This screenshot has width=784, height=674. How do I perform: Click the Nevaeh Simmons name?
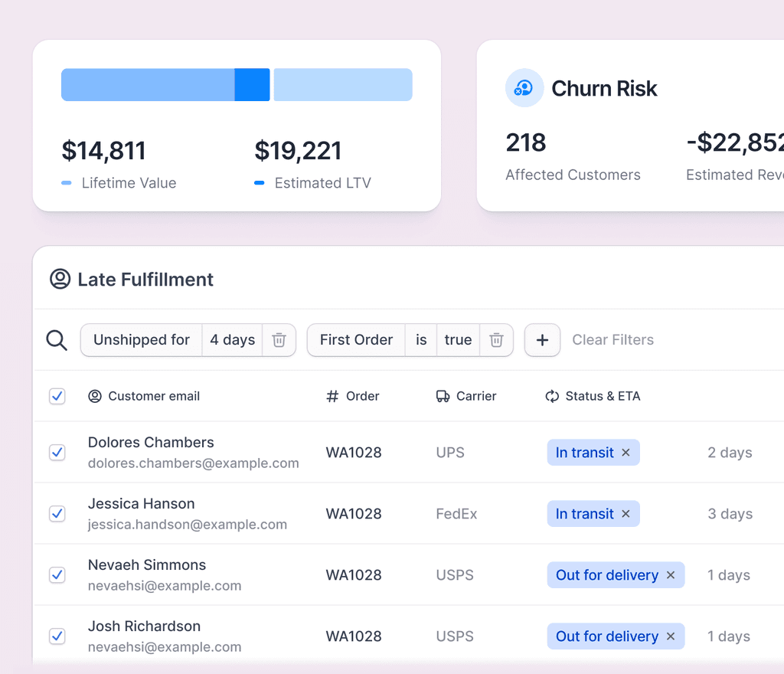147,565
